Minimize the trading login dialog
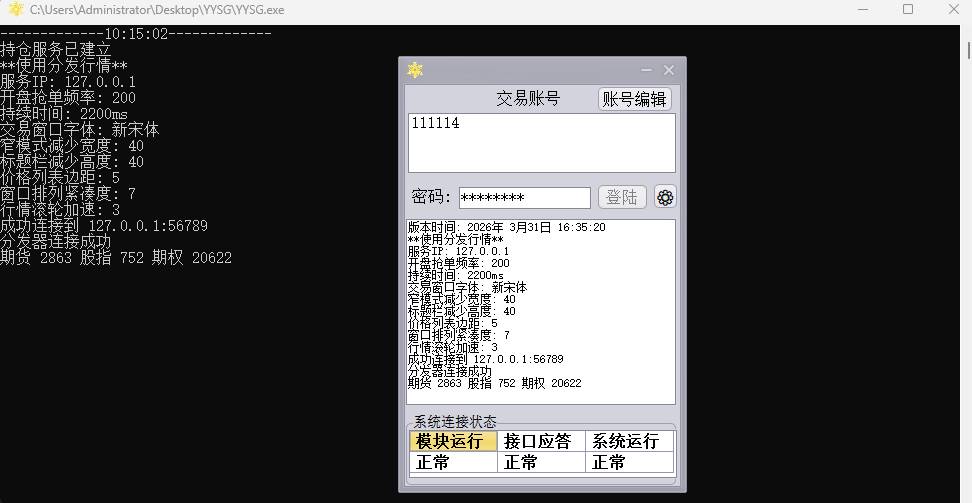This screenshot has width=972, height=503. (646, 70)
